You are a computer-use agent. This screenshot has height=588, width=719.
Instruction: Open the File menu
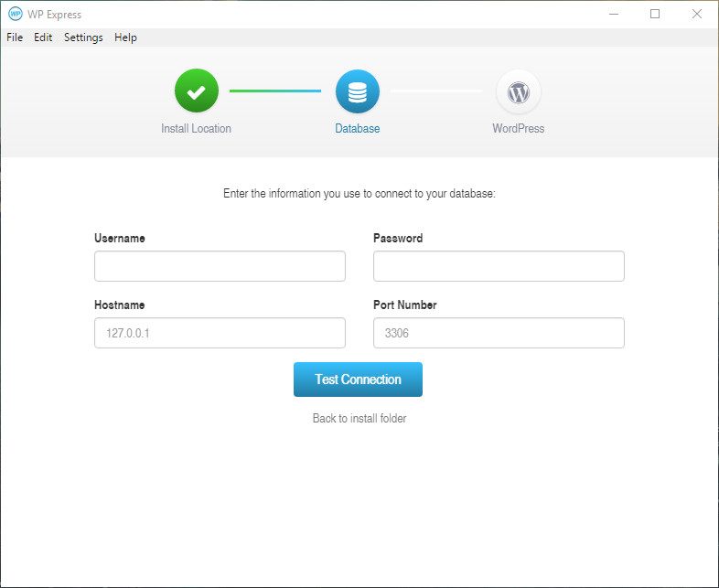tap(15, 37)
